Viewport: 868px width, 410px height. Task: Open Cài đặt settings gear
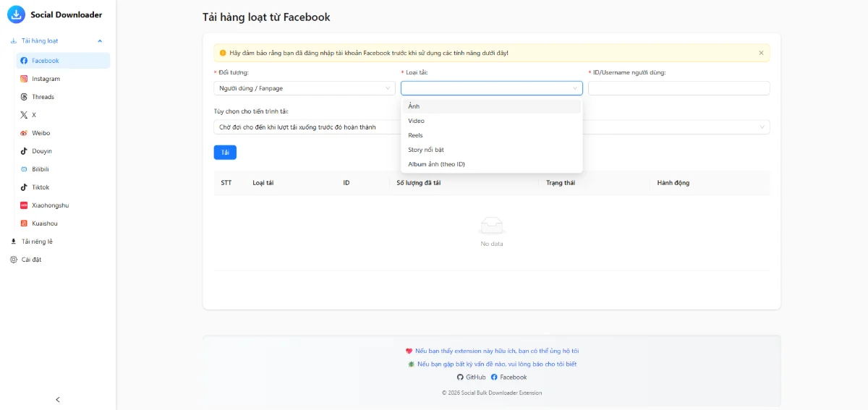pyautogui.click(x=14, y=260)
